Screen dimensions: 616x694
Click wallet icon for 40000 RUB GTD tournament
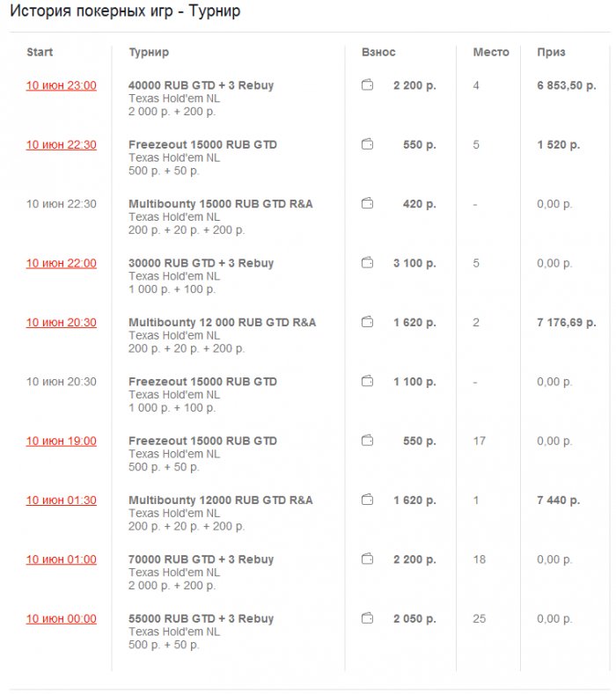coord(367,85)
